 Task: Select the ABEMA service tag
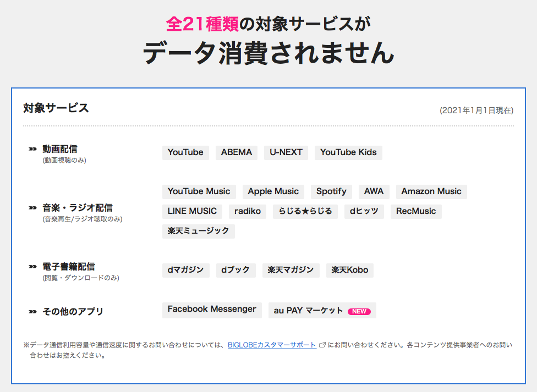(x=236, y=152)
